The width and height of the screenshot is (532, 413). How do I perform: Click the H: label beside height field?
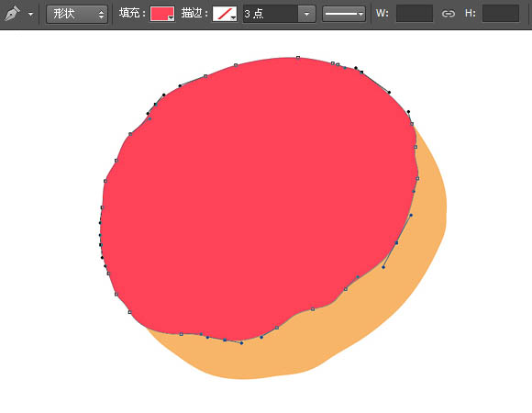[x=471, y=14]
